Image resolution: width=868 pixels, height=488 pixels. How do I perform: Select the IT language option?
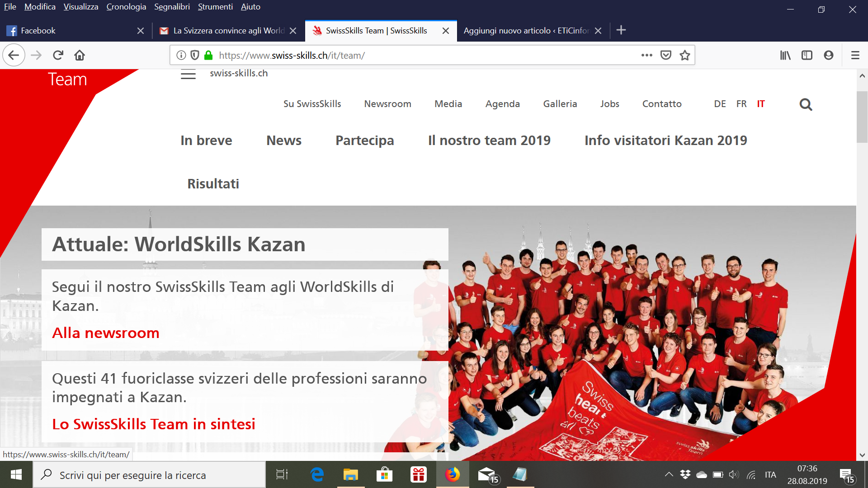(761, 104)
